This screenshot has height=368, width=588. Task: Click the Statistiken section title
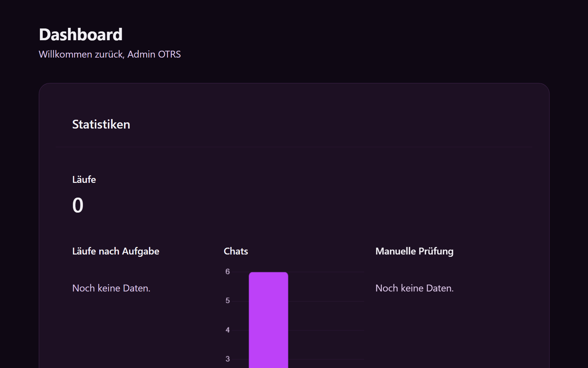[x=101, y=124]
